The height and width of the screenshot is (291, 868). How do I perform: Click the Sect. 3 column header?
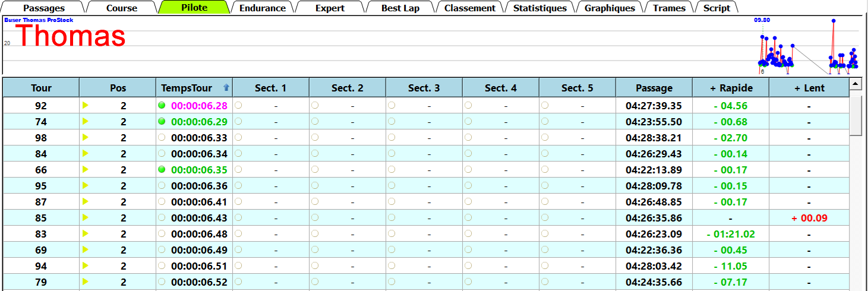(x=424, y=88)
